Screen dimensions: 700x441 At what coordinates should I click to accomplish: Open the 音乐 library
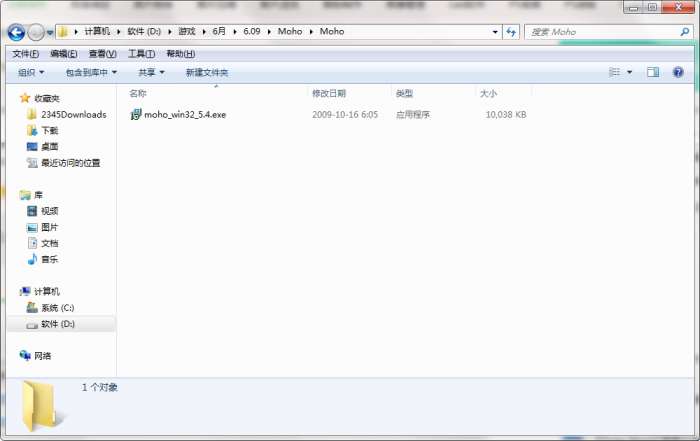[x=50, y=259]
